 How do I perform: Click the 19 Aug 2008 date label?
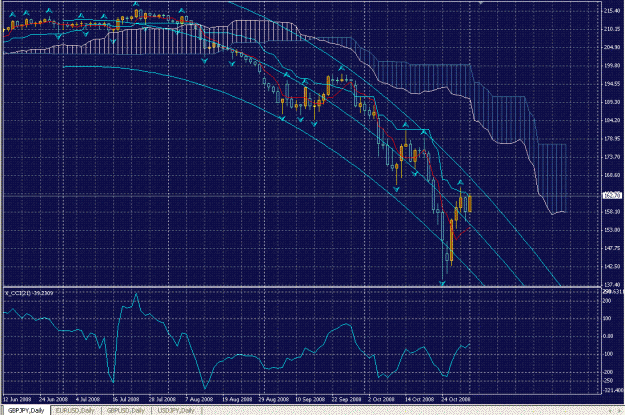tap(237, 399)
